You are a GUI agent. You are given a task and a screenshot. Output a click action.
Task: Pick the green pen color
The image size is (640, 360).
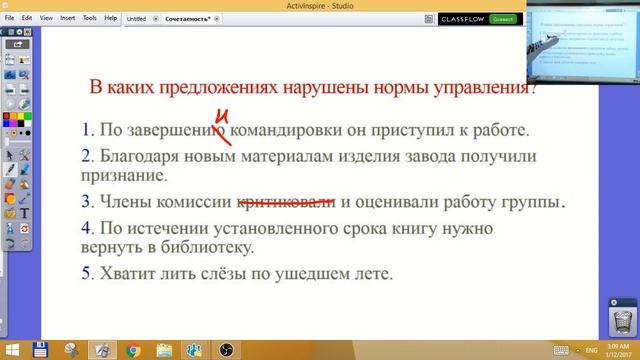pyautogui.click(x=28, y=116)
